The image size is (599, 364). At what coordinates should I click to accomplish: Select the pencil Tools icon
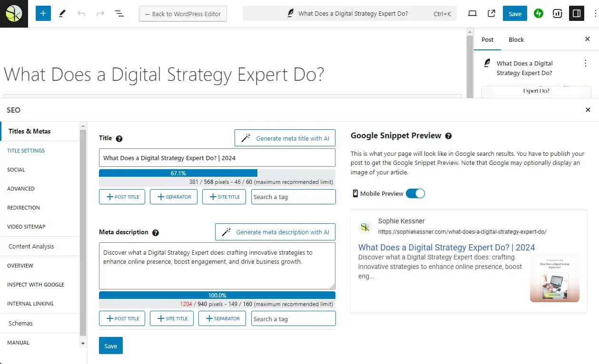[x=62, y=14]
